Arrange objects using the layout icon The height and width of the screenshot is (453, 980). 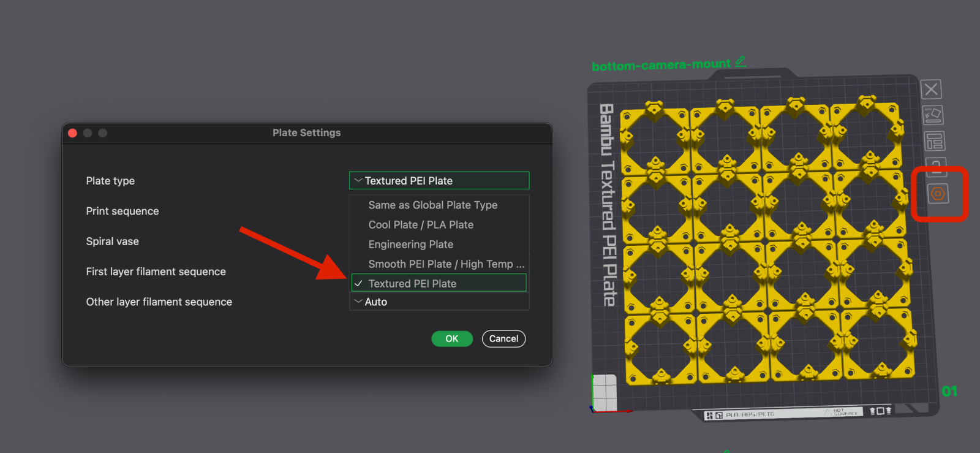(934, 142)
